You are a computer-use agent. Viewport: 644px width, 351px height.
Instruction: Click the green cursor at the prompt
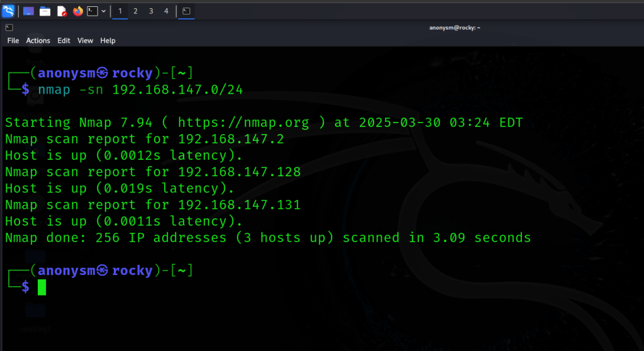pyautogui.click(x=42, y=287)
